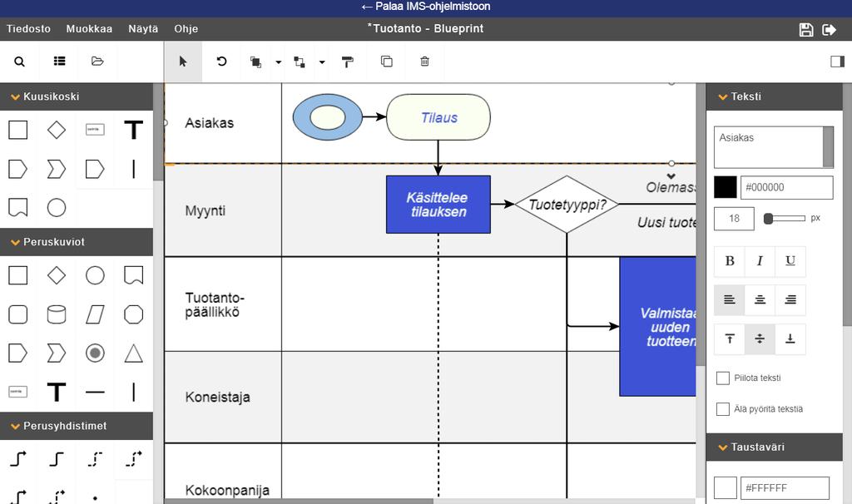Tick the Älä pyöritä tekstiä checkbox
The width and height of the screenshot is (852, 504).
[x=723, y=409]
